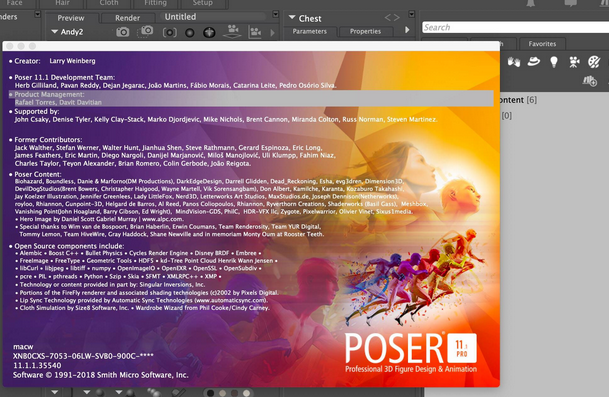Select the white color dot
The width and height of the screenshot is (609, 397).
tap(247, 393)
